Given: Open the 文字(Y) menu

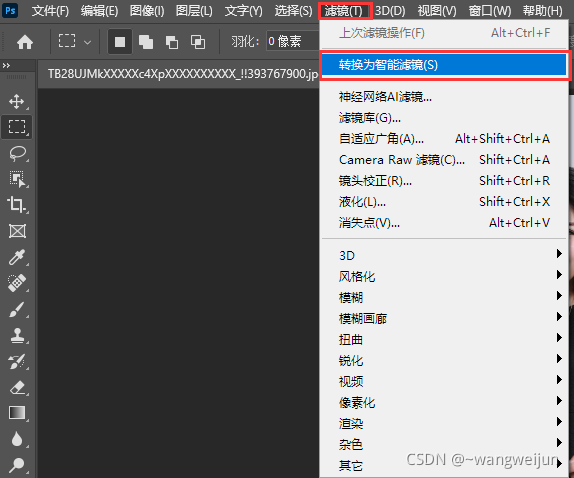Looking at the screenshot, I should coord(243,11).
